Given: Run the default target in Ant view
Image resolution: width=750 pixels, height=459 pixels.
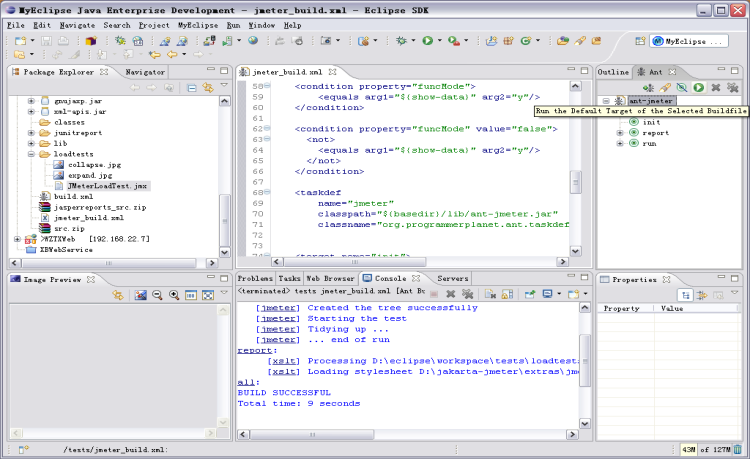Looking at the screenshot, I should 699,88.
